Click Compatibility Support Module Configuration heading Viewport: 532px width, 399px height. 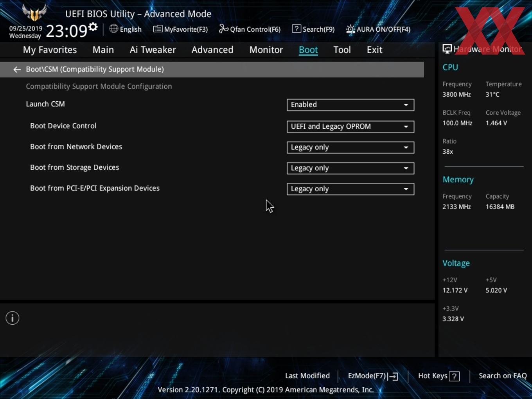click(99, 86)
